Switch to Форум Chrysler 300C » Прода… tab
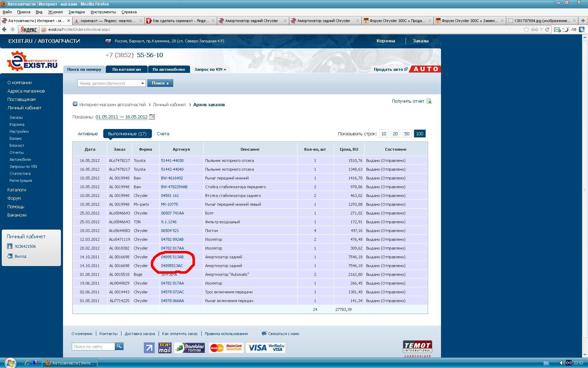The width and height of the screenshot is (588, 368). click(x=397, y=21)
